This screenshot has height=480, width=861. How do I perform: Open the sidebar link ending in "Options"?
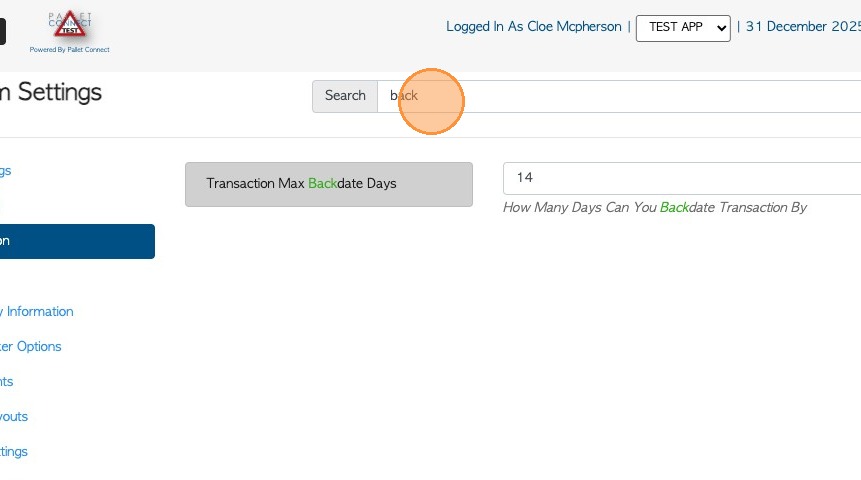tap(32, 347)
